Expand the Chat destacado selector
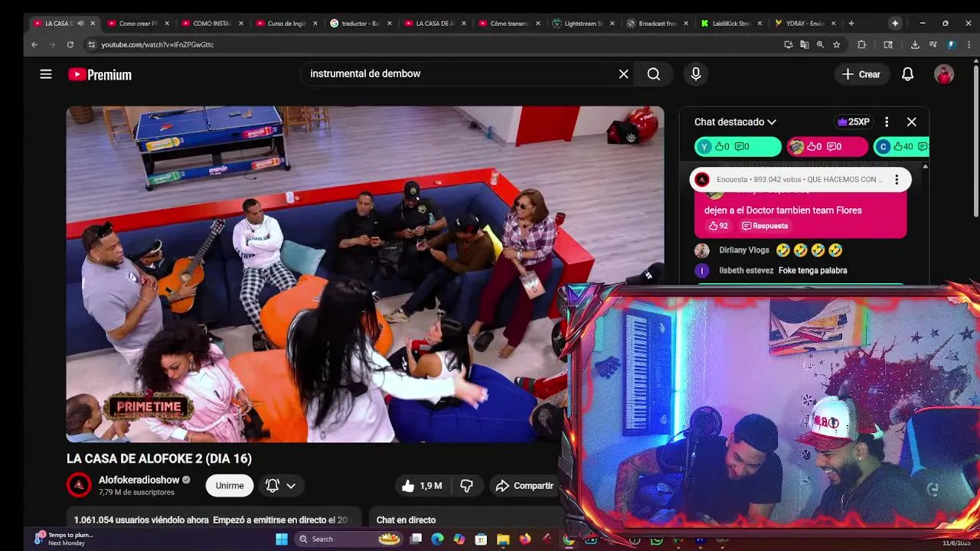This screenshot has width=980, height=551. [x=735, y=122]
